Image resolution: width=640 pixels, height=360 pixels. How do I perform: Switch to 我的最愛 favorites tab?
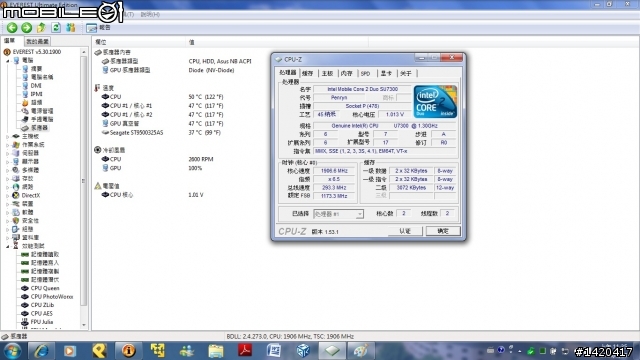37,41
